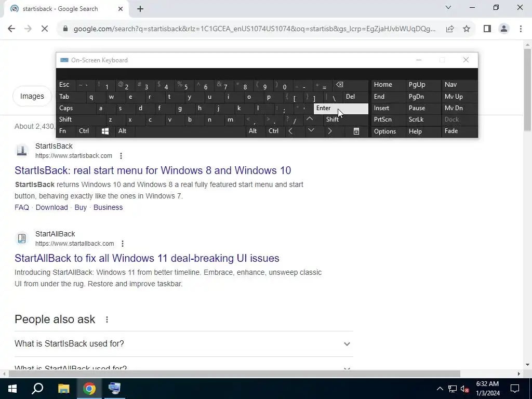Open the tab search chevron
Viewport: 532px width, 399px height.
[448, 7]
